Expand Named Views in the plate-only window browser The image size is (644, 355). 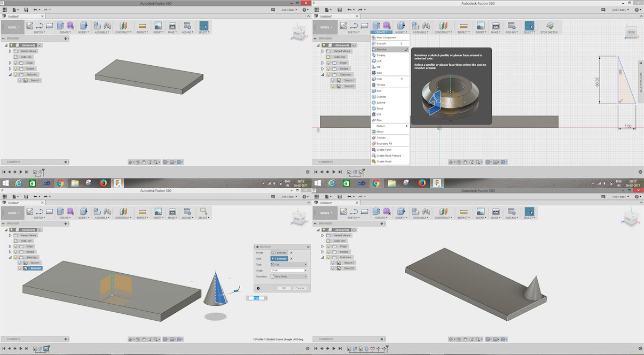[10, 51]
